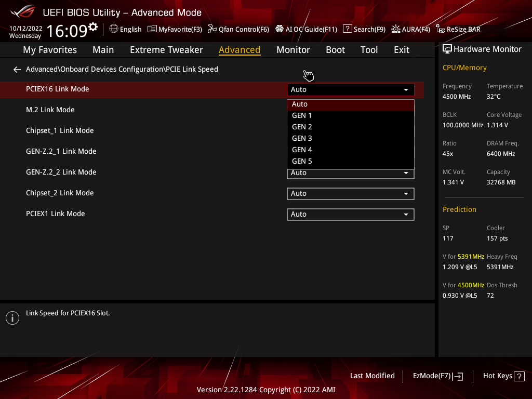Click the 10/12/2022 date text

[26, 29]
